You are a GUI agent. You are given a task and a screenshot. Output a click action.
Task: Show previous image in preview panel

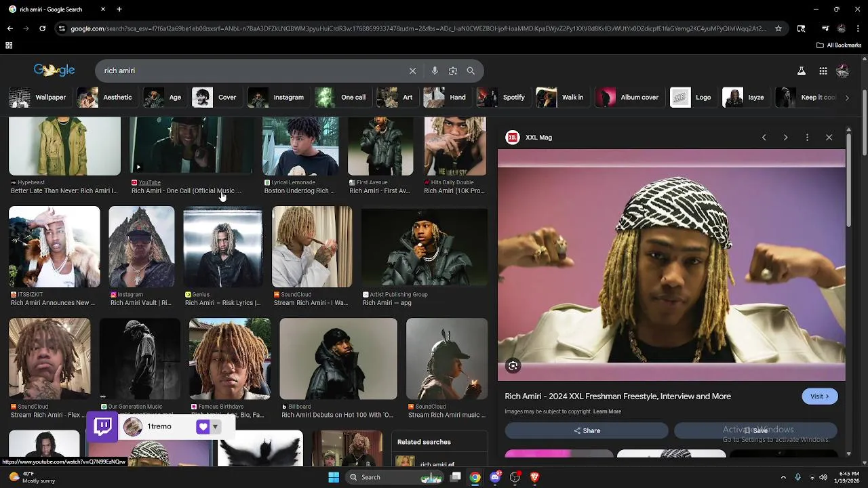tap(764, 137)
